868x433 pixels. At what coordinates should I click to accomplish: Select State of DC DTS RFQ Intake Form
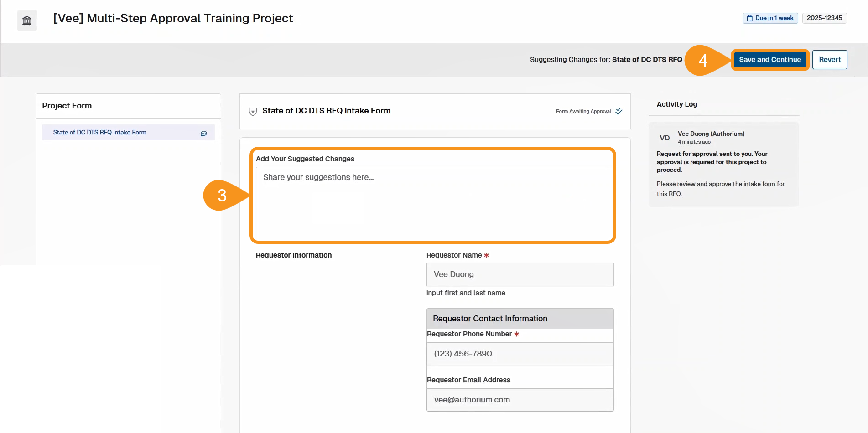[x=100, y=133]
